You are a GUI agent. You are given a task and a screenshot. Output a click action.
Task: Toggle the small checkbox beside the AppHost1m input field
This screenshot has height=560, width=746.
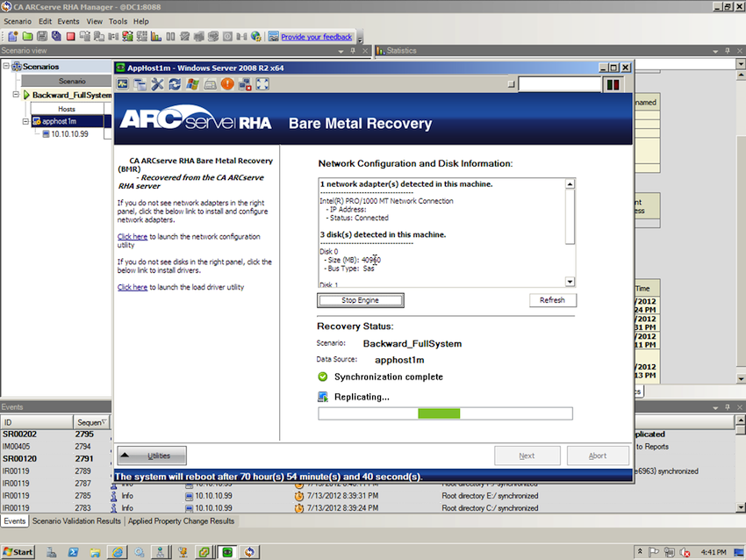click(511, 84)
